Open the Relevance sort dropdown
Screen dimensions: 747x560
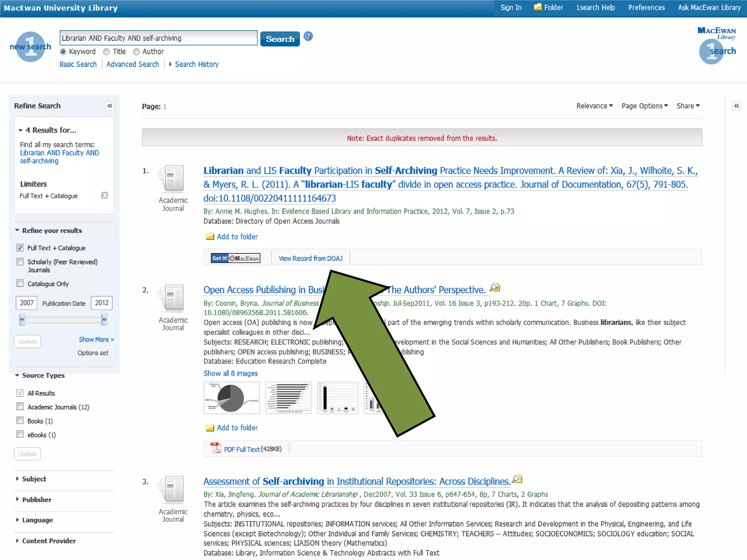click(x=594, y=106)
